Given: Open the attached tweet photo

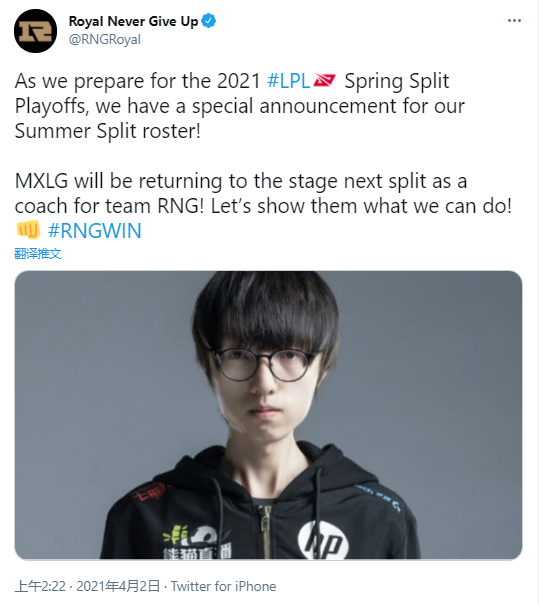Looking at the screenshot, I should (269, 415).
